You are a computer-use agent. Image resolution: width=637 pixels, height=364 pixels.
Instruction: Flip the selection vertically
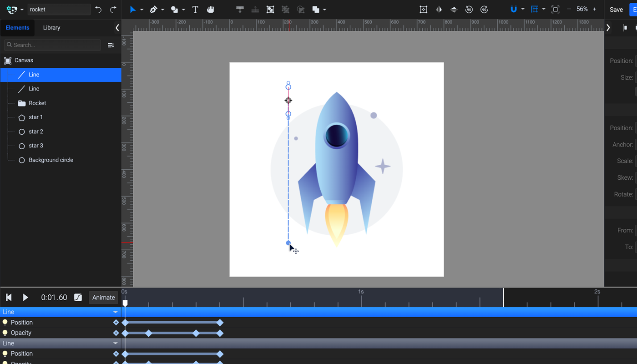point(454,10)
